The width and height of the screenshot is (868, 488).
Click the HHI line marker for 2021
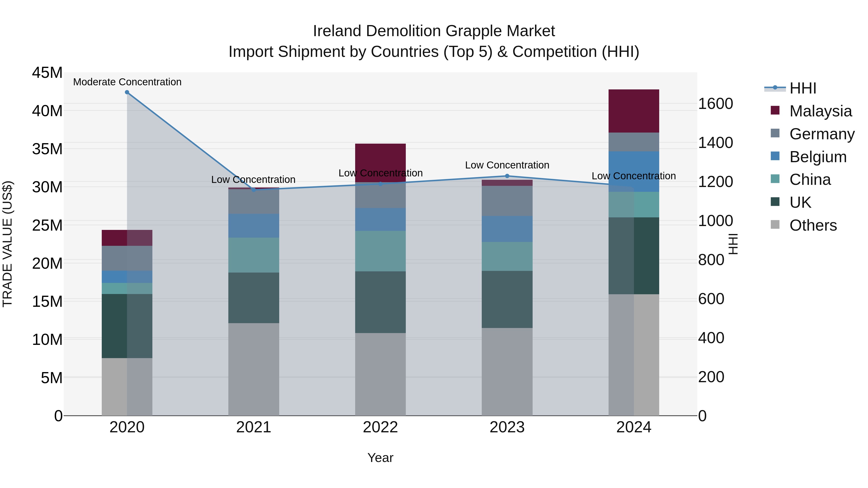254,190
